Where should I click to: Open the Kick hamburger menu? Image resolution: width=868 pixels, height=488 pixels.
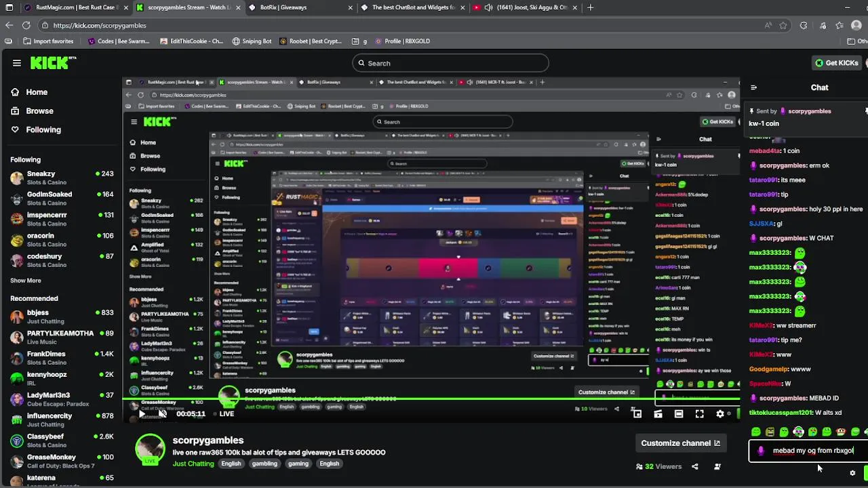16,63
